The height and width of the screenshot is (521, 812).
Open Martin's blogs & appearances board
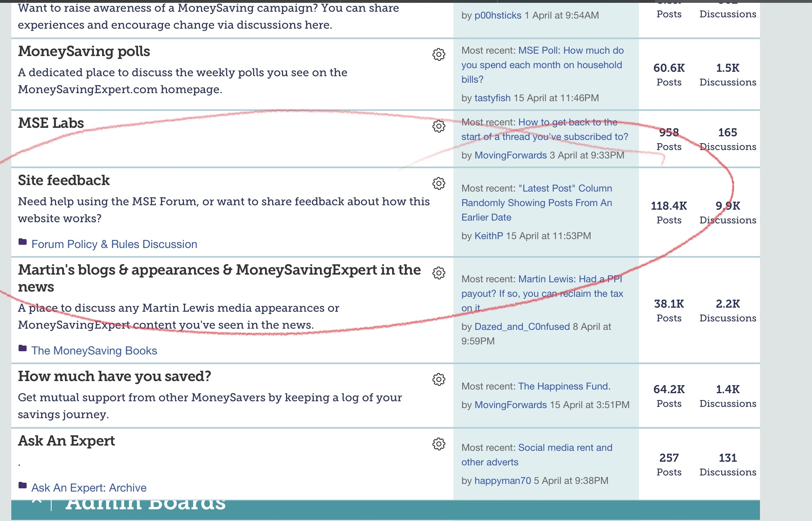pos(219,278)
